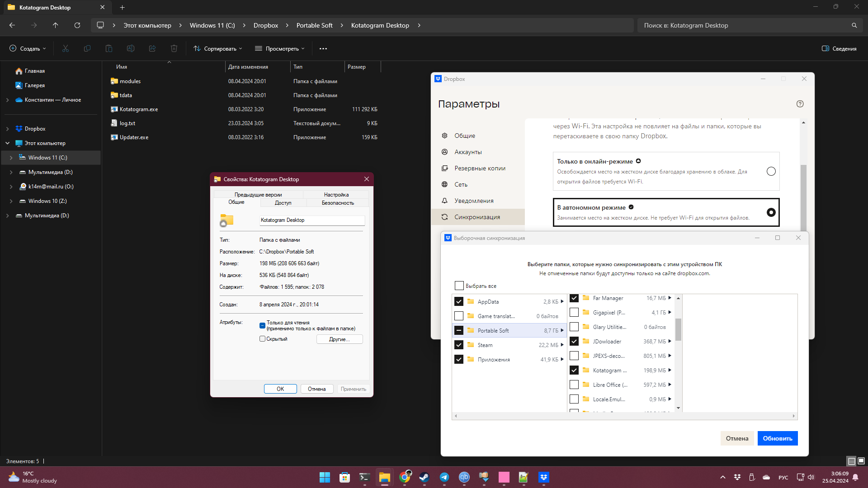
Task: Click the search magnifier in Explorer
Action: pos(854,25)
